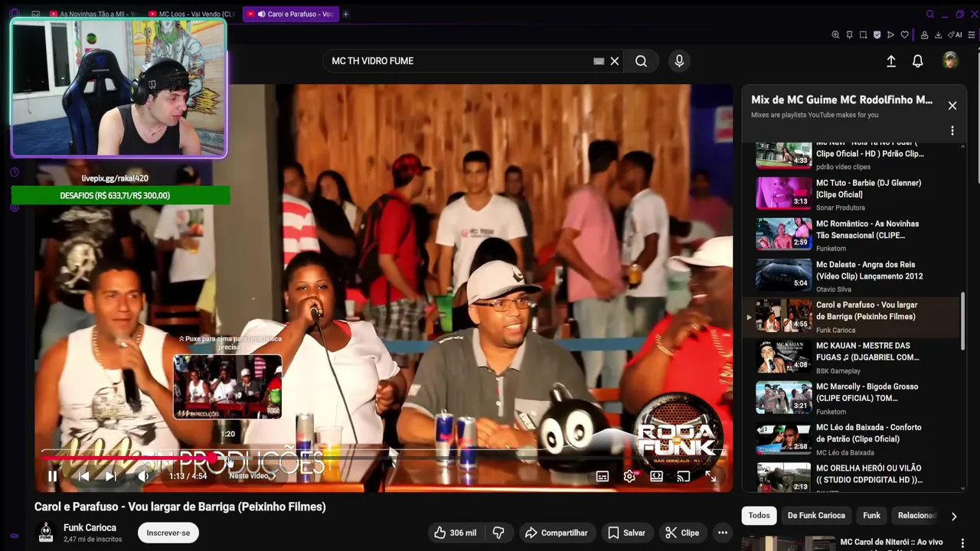980x551 pixels.
Task: Open the browser shield blocker icon
Action: (x=877, y=34)
